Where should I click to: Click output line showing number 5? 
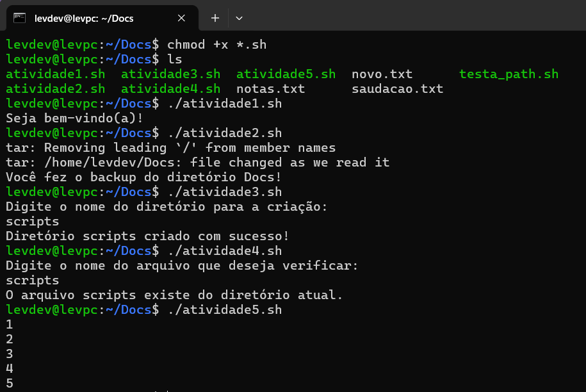[x=10, y=384]
